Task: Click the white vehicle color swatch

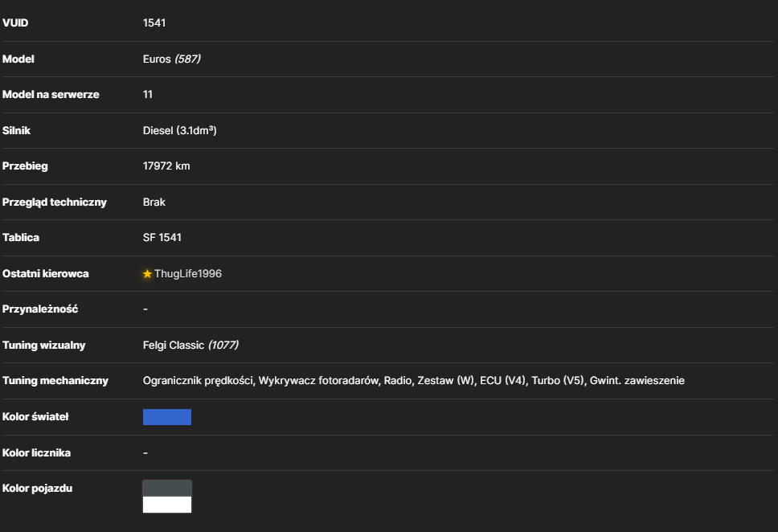Action: (x=167, y=505)
